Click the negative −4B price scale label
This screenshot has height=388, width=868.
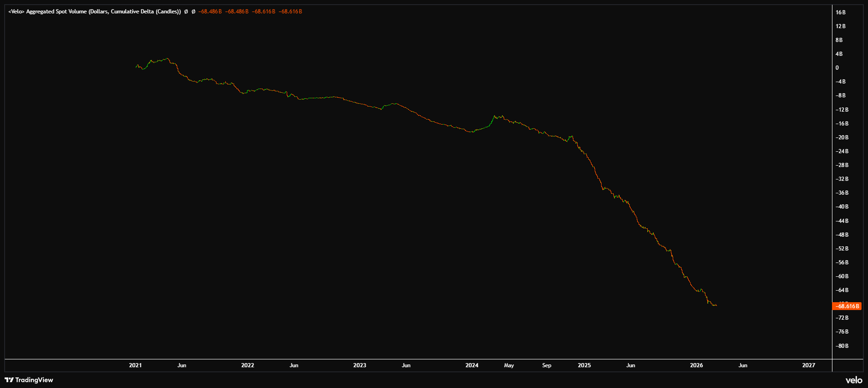click(x=840, y=82)
